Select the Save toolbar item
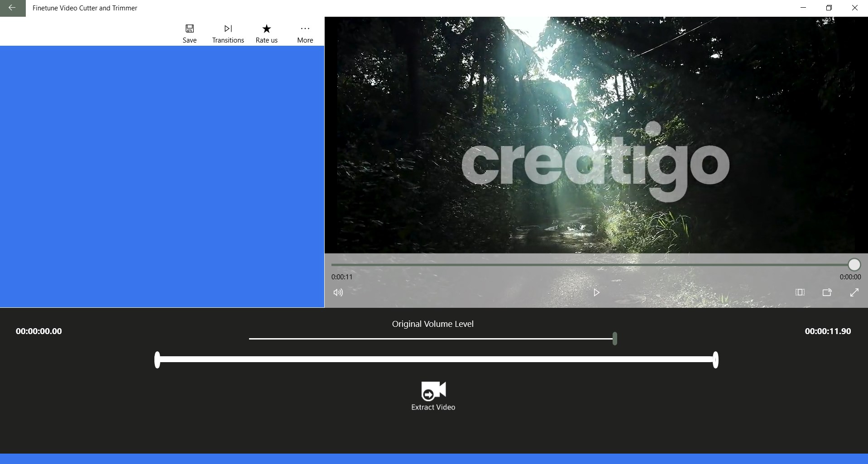 tap(189, 33)
